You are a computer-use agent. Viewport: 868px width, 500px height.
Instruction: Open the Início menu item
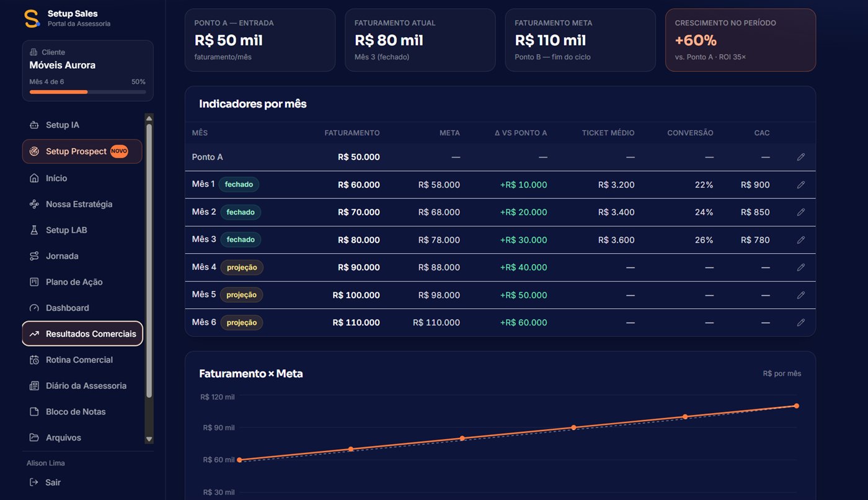[x=82, y=178]
